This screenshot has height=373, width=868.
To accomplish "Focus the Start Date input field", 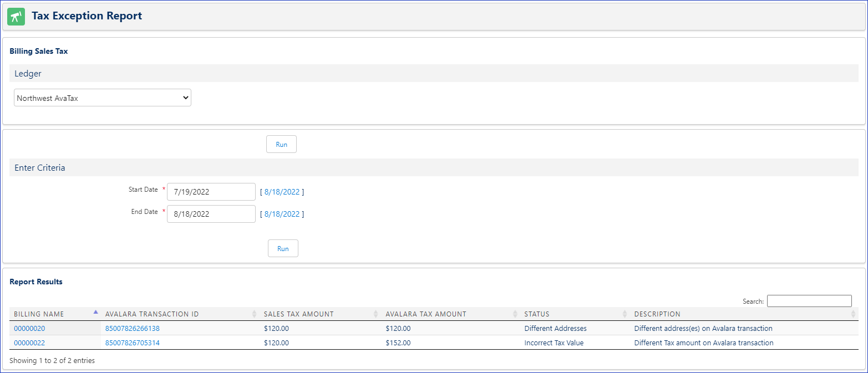I will (211, 192).
